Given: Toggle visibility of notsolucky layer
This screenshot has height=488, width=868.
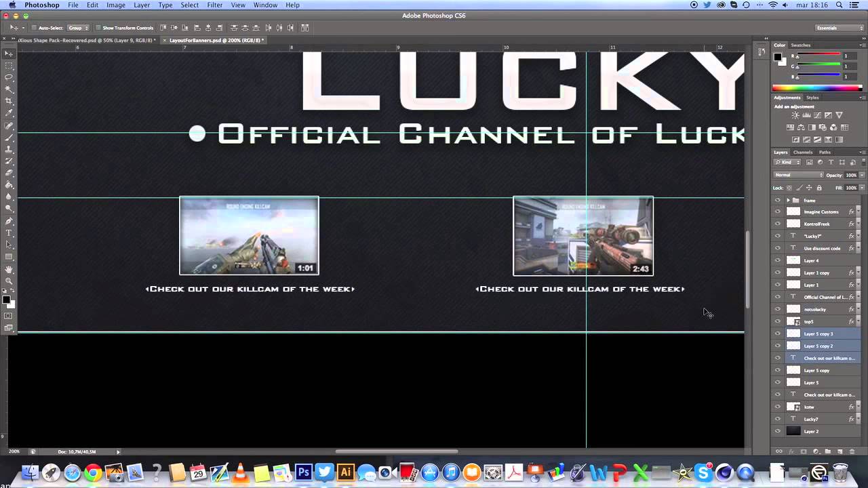Looking at the screenshot, I should [x=778, y=309].
